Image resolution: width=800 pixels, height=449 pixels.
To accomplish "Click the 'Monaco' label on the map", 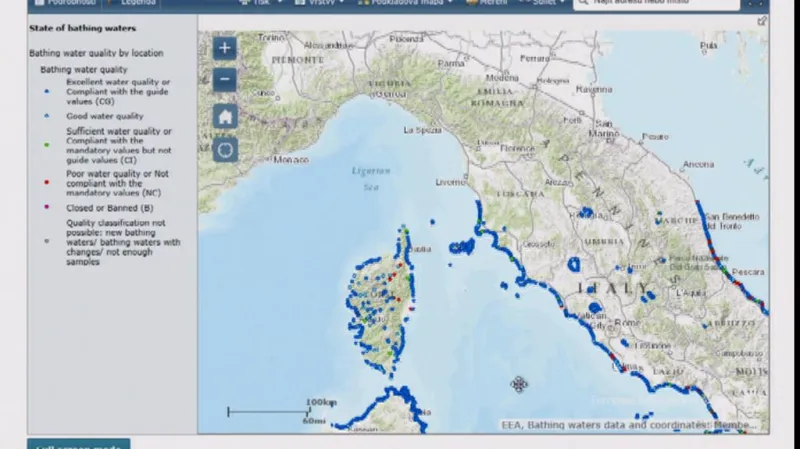I will [291, 160].
